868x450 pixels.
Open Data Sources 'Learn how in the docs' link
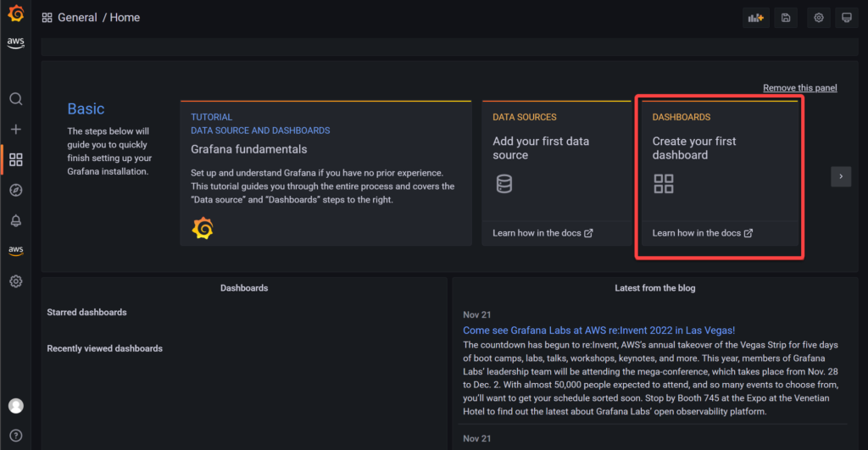pyautogui.click(x=542, y=233)
